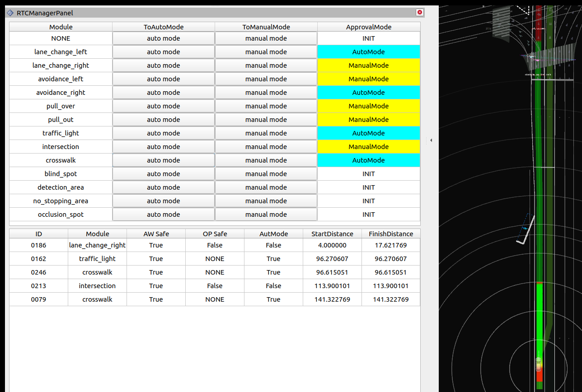Set the NONE module to auto mode
Viewport: 582px width, 392px height.
(x=164, y=38)
